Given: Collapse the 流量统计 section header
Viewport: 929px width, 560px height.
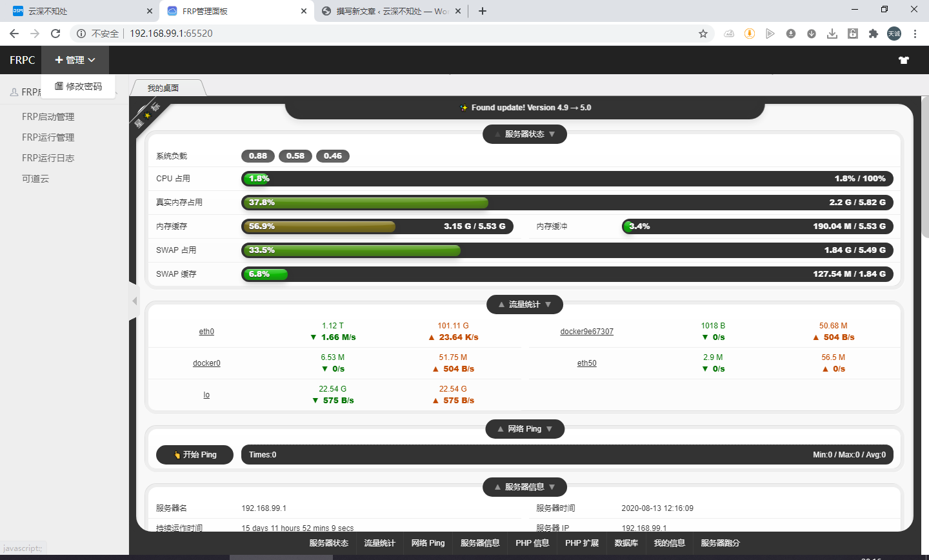Looking at the screenshot, I should [x=524, y=305].
